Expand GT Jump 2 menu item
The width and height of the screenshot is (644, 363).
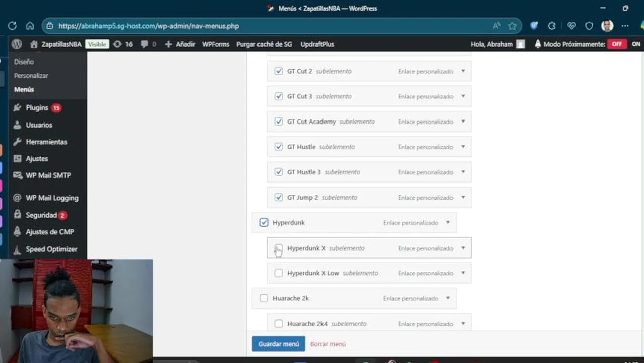463,197
